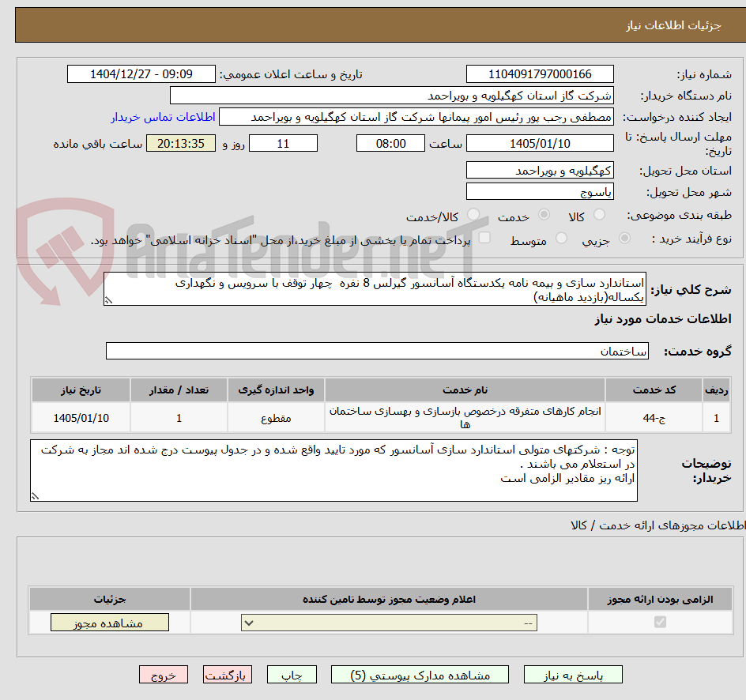Click the quantity cell in service row 1
746x700 pixels.
pos(179,417)
